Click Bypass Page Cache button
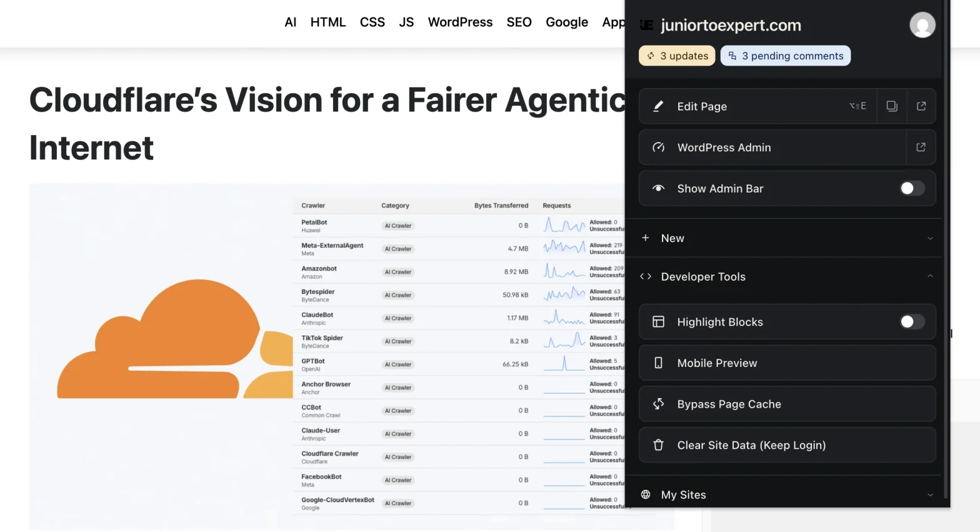This screenshot has width=980, height=532. (787, 404)
